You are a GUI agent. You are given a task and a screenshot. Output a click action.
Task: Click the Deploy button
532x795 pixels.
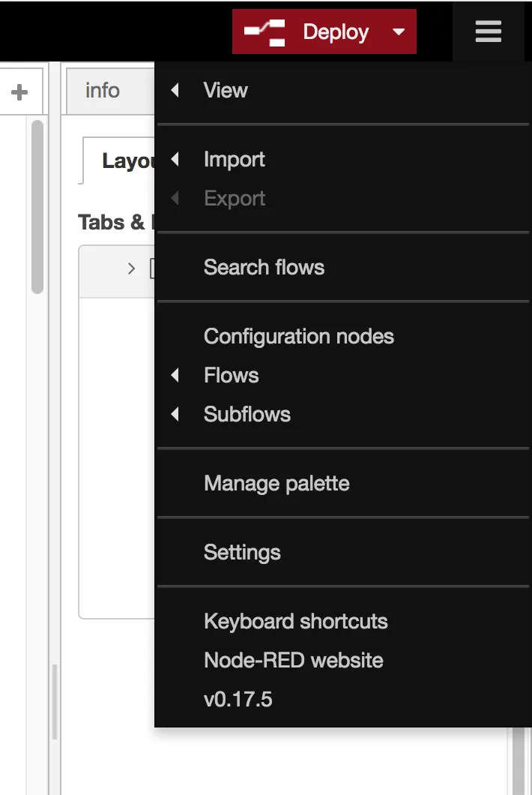pos(324,31)
